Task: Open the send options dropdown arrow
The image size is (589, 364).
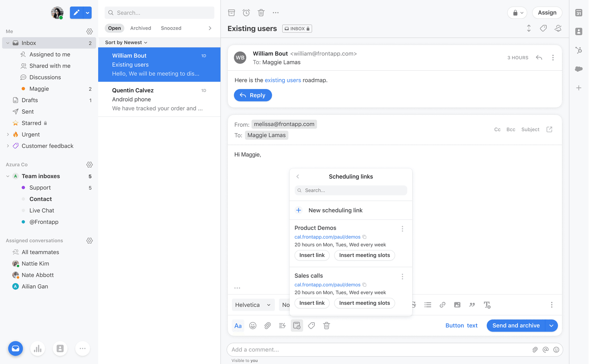Action: [551, 326]
